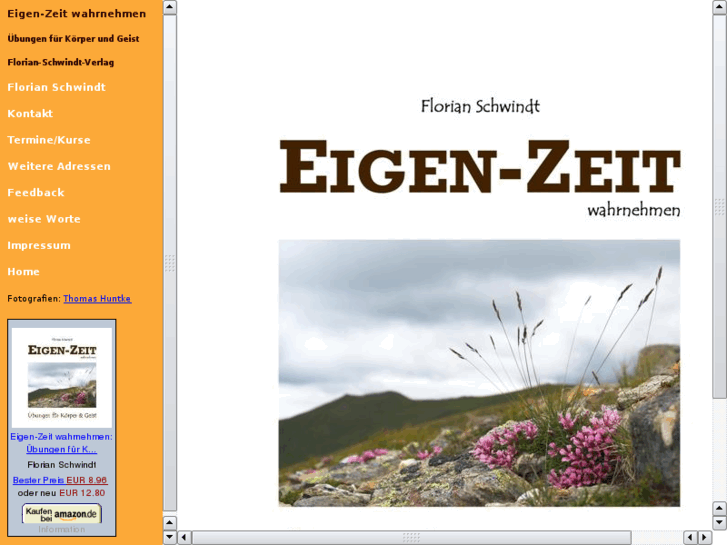This screenshot has height=545, width=727.
Task: Open Florian-Schwindt-Verlag menu entry
Action: click(61, 62)
